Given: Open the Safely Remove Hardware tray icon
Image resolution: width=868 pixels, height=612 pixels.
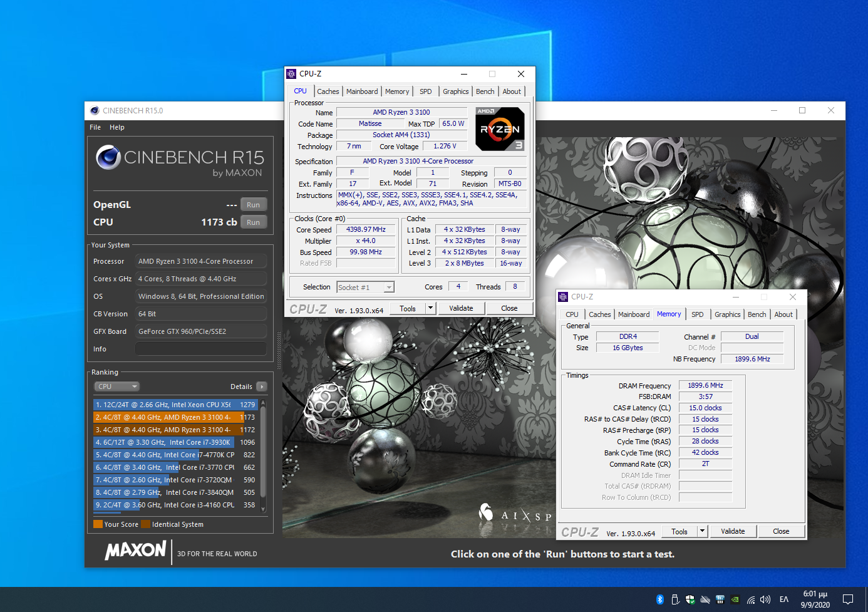Looking at the screenshot, I should [x=675, y=599].
